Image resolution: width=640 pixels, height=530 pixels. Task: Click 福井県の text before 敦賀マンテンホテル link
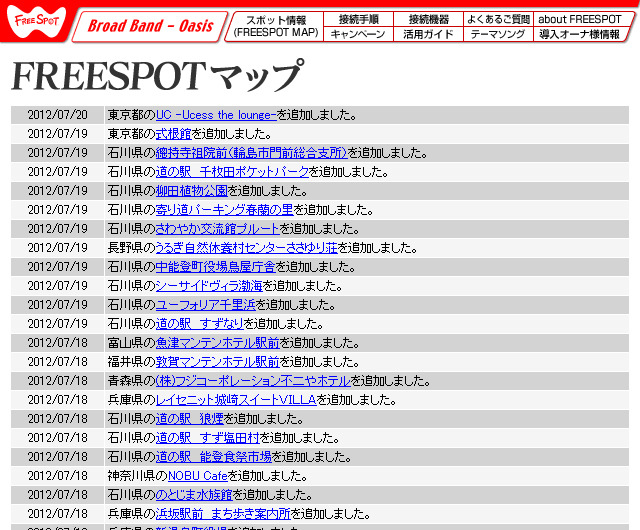[x=131, y=362]
